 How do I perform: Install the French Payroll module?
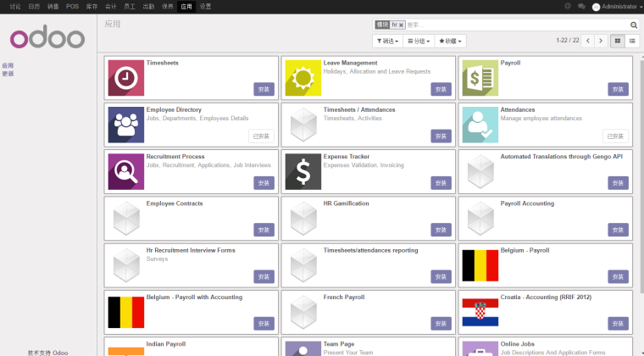click(x=441, y=323)
